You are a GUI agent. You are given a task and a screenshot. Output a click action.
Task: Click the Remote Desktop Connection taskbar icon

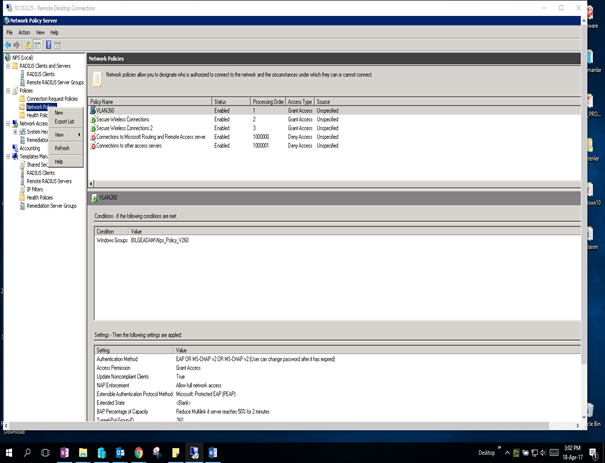click(x=194, y=452)
